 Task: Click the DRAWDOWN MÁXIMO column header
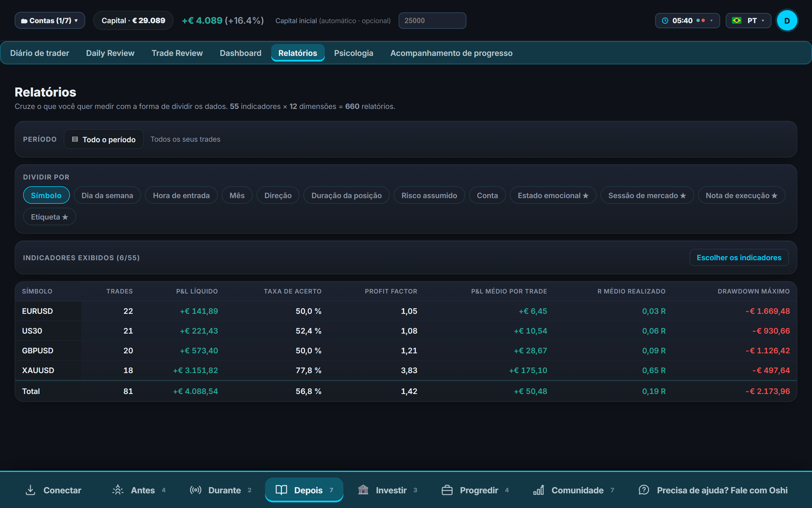tap(754, 291)
